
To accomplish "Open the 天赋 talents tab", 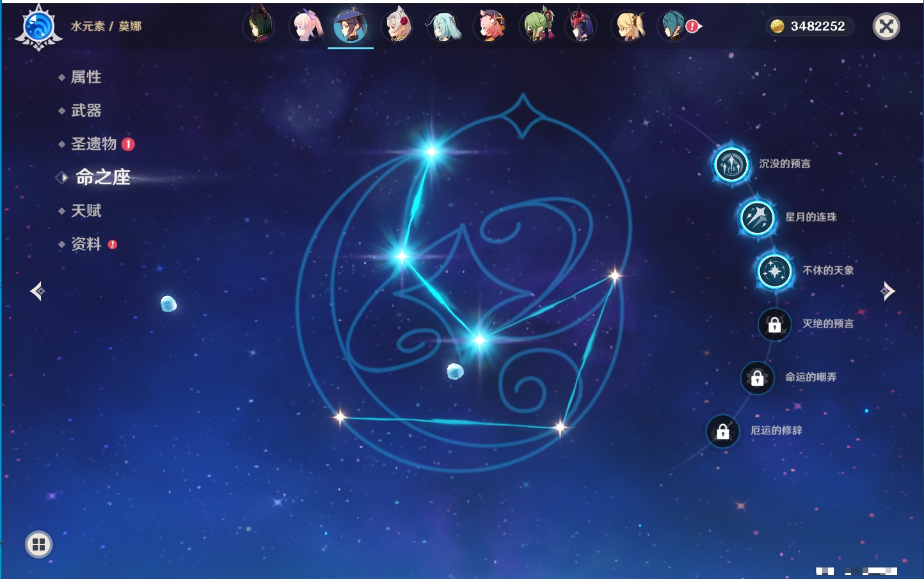I will [86, 210].
